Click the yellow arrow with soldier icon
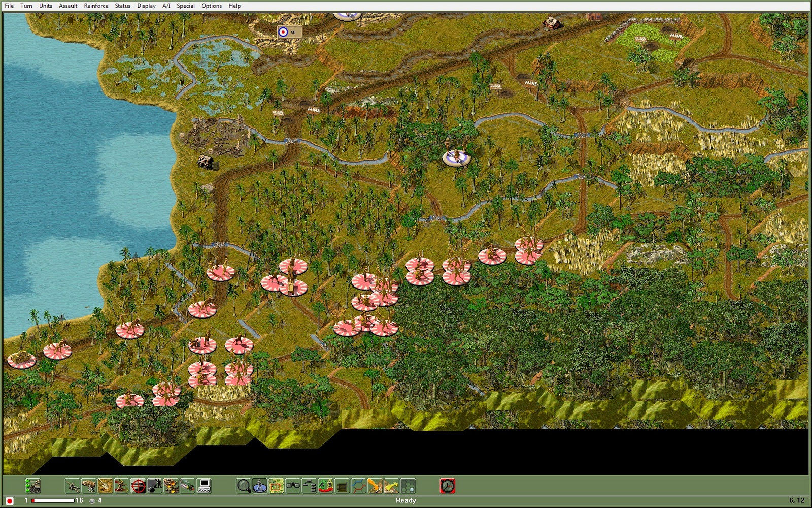The height and width of the screenshot is (508, 812). (375, 486)
